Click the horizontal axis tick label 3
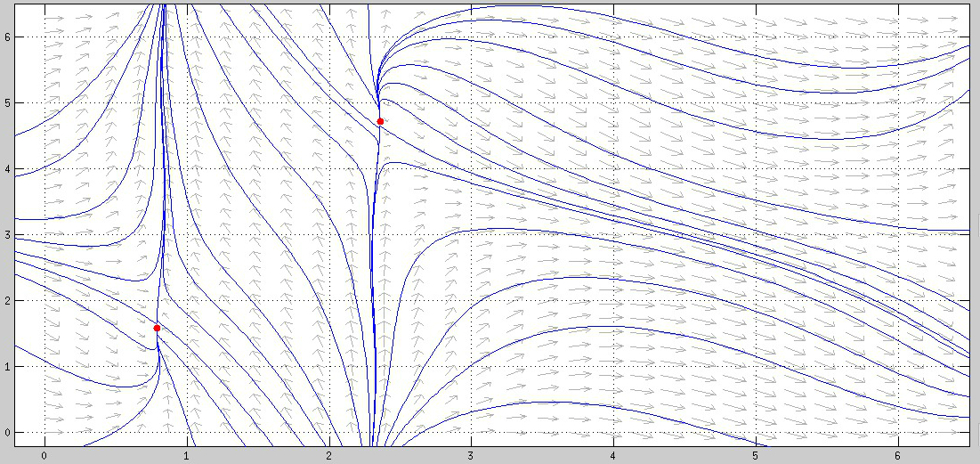This screenshot has width=980, height=464. (471, 457)
